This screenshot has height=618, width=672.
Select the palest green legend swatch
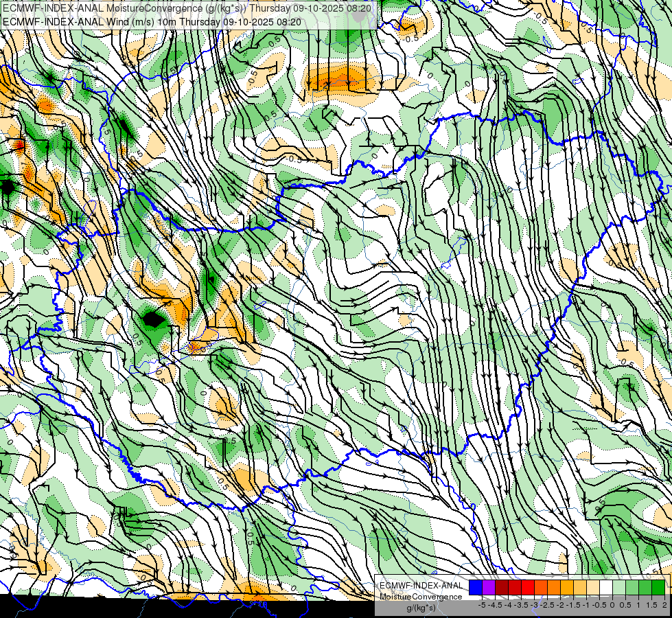pyautogui.click(x=619, y=588)
